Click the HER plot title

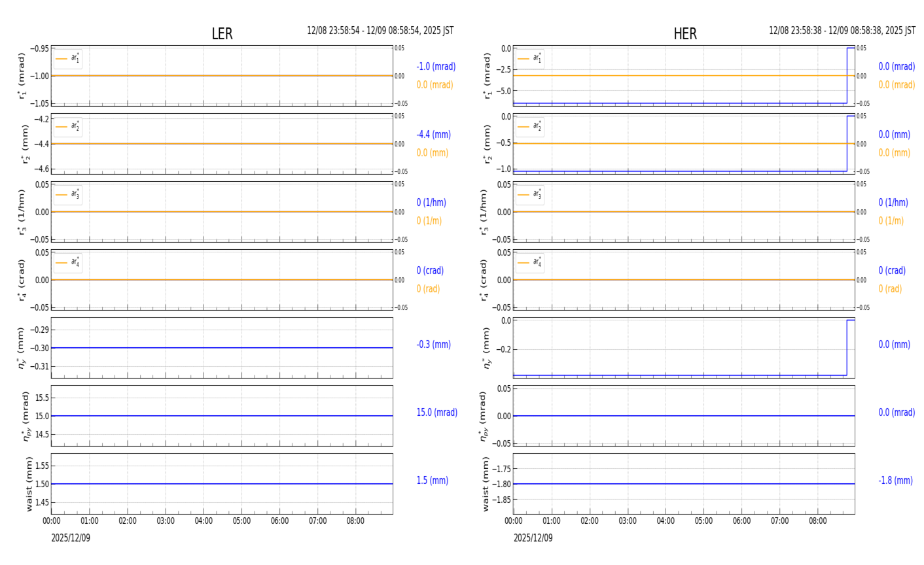coord(684,34)
